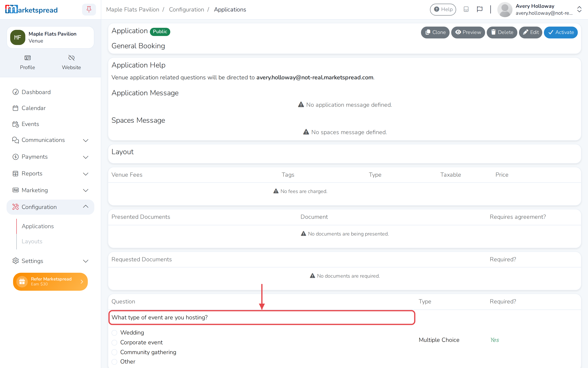Click the Payments dollar icon
The image size is (588, 368).
coord(16,157)
